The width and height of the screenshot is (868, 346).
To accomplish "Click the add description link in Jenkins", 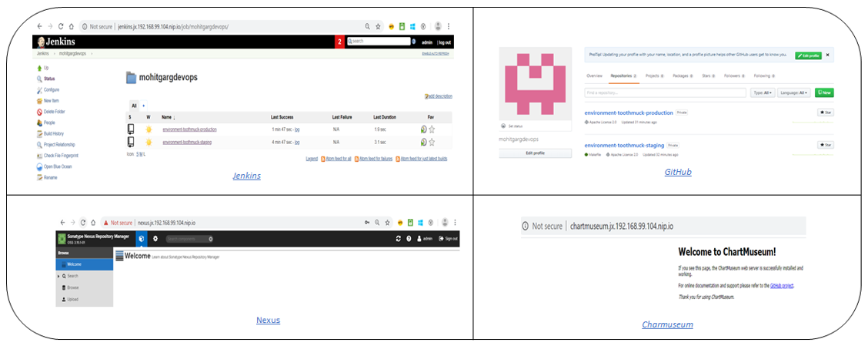I will point(439,96).
